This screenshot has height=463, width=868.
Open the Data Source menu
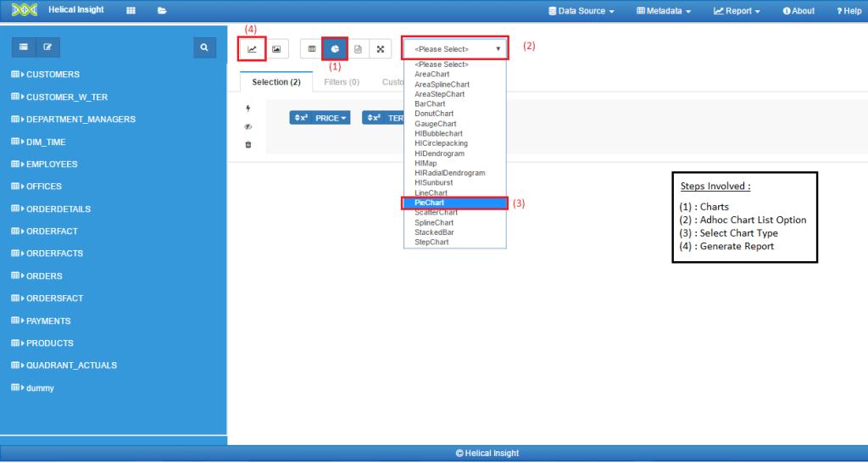pos(581,11)
